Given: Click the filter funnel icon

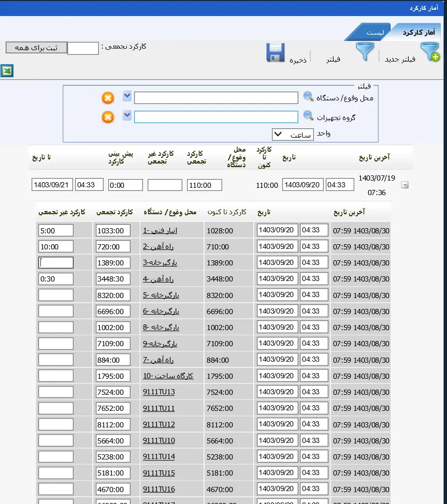Looking at the screenshot, I should [365, 52].
